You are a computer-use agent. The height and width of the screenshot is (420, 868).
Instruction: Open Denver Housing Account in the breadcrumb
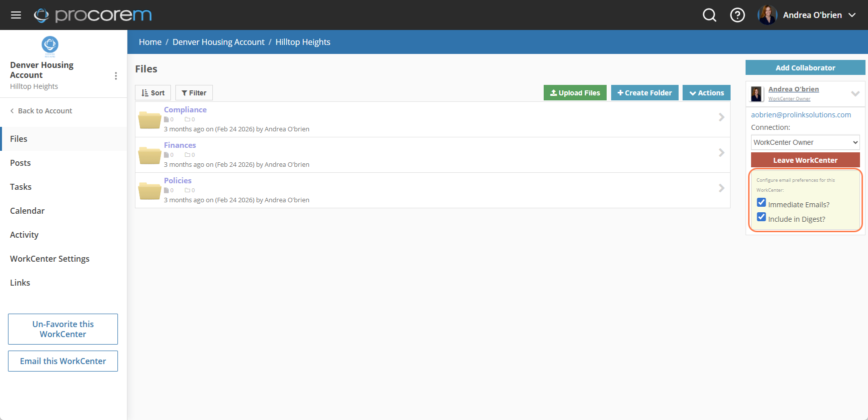click(x=218, y=42)
